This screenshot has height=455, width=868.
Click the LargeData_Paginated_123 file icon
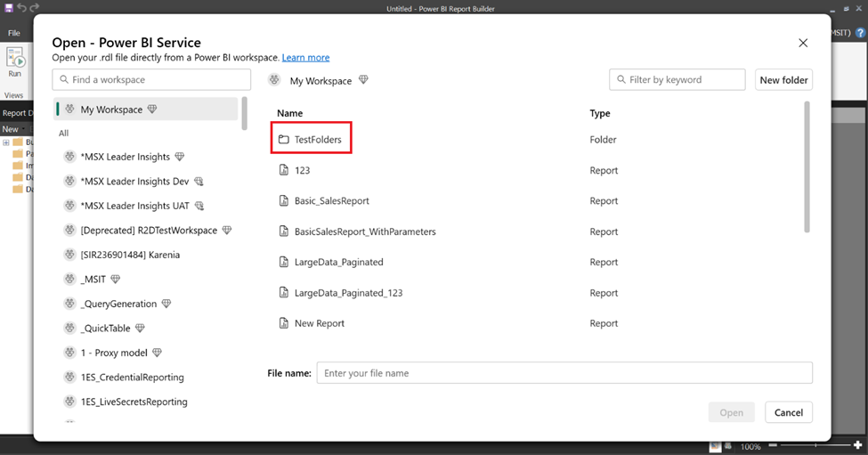[283, 292]
